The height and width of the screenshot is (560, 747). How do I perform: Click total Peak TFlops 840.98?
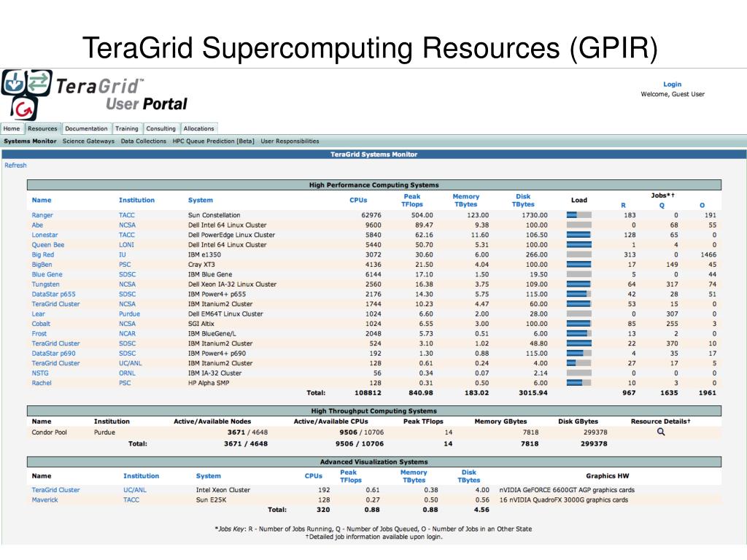[419, 393]
